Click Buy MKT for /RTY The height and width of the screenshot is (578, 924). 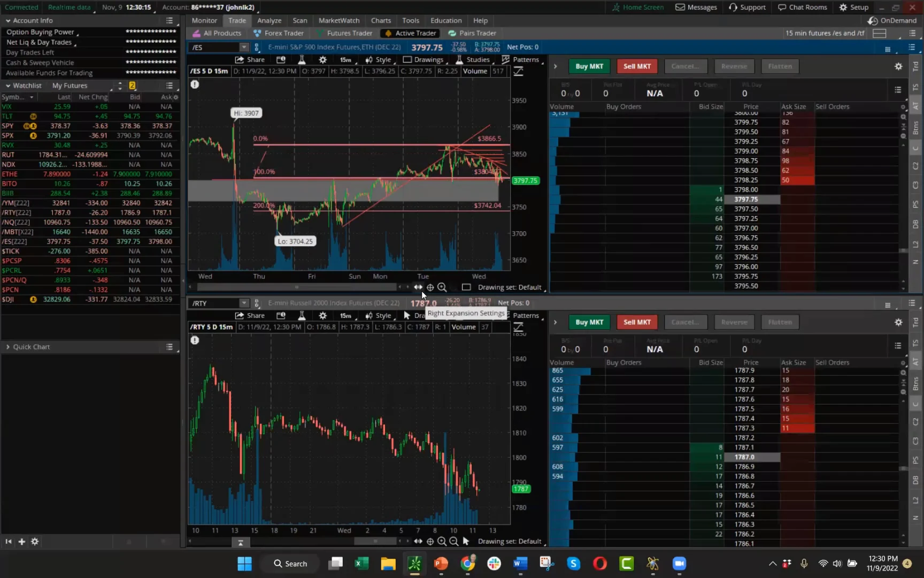coord(589,322)
